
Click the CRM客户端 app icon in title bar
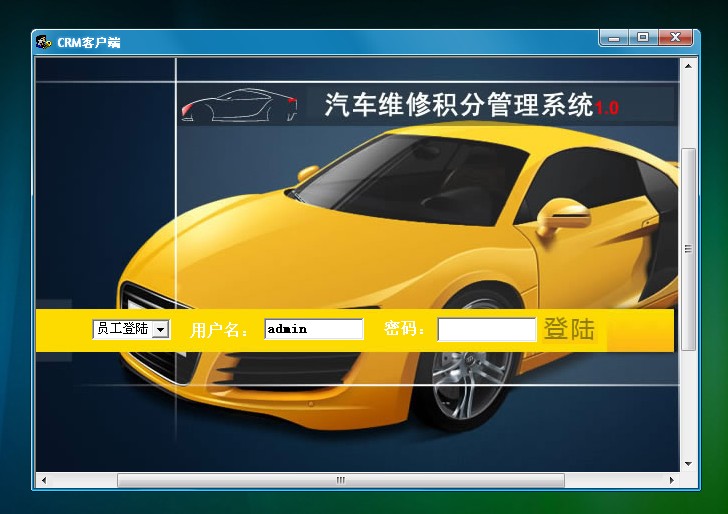[x=44, y=42]
